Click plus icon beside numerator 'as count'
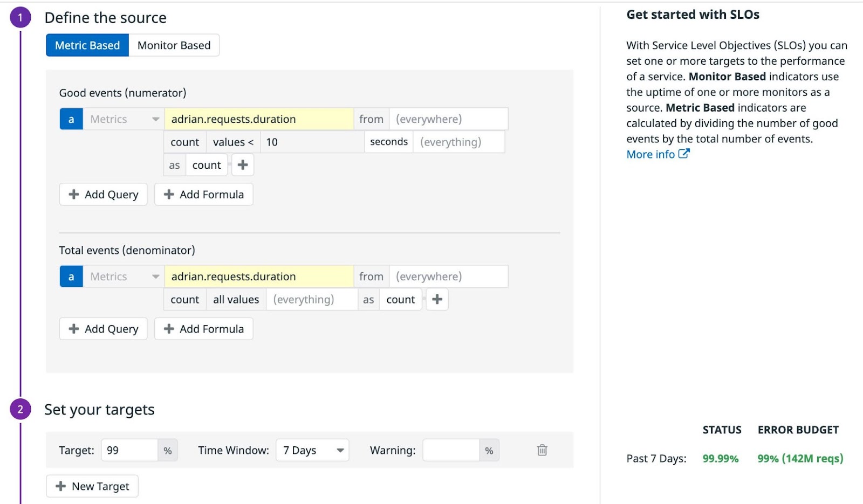This screenshot has height=504, width=863. 243,165
